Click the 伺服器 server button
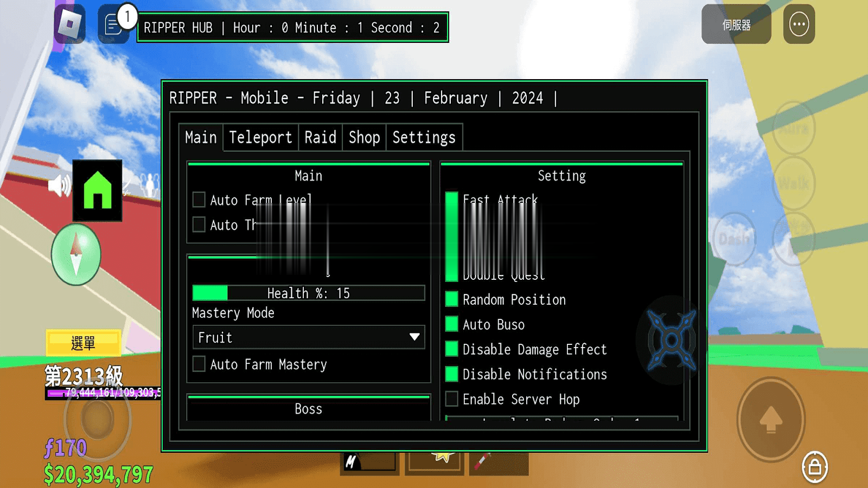This screenshot has height=488, width=868. (736, 24)
